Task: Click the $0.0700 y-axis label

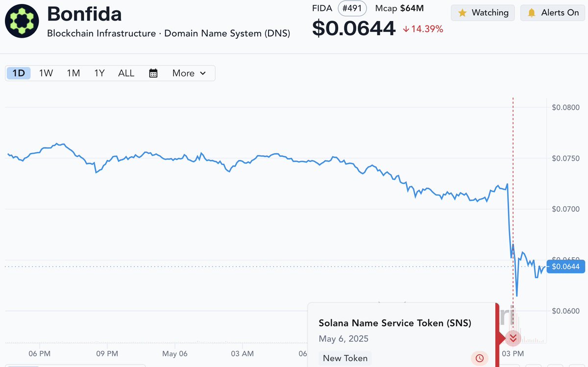Action: coord(565,209)
